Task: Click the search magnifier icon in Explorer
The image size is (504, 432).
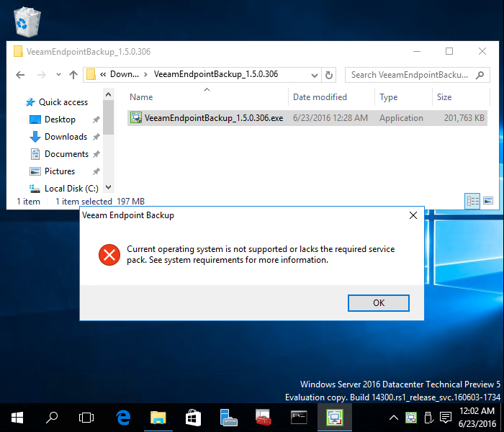Action: 480,75
